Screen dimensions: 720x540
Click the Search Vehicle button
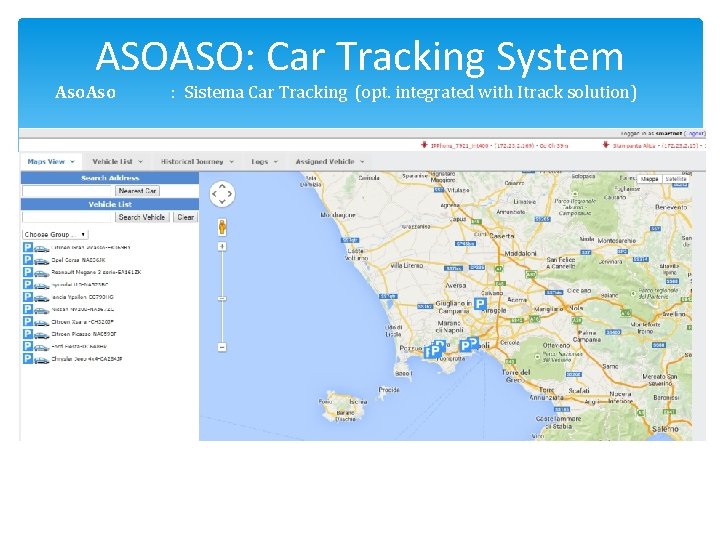pos(142,217)
